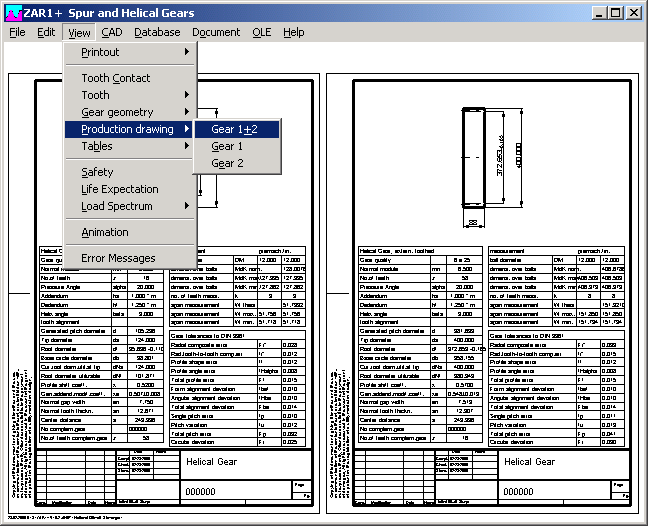This screenshot has width=648, height=526.
Task: Show Error Messages
Action: tap(118, 258)
